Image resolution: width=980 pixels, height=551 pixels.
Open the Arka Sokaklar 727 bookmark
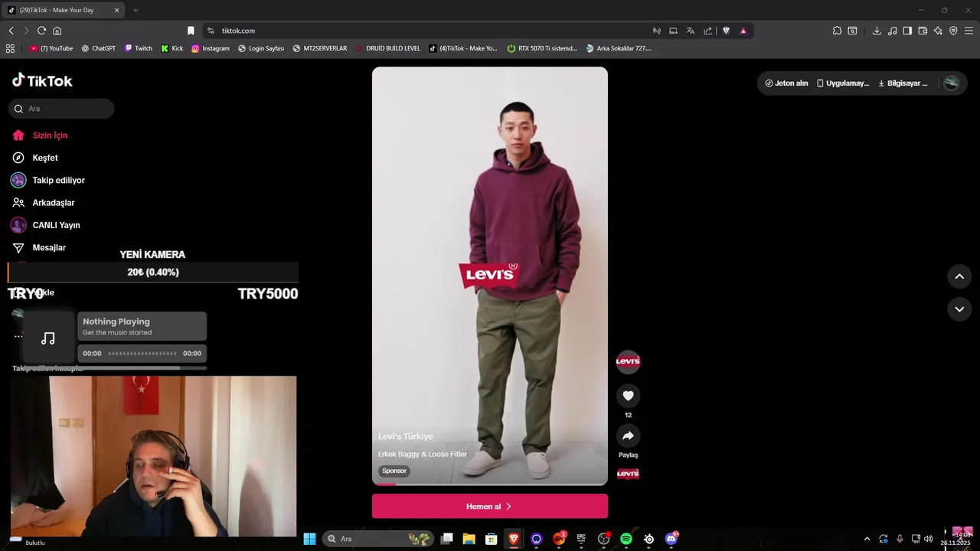[619, 48]
